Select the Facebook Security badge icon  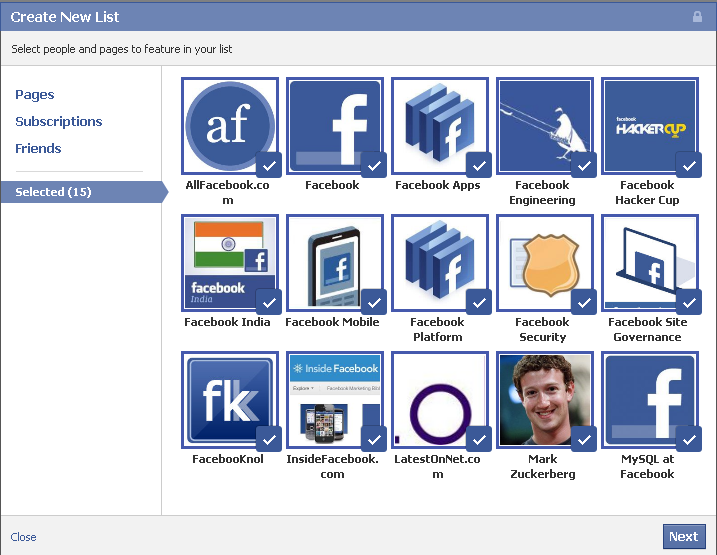click(x=545, y=263)
